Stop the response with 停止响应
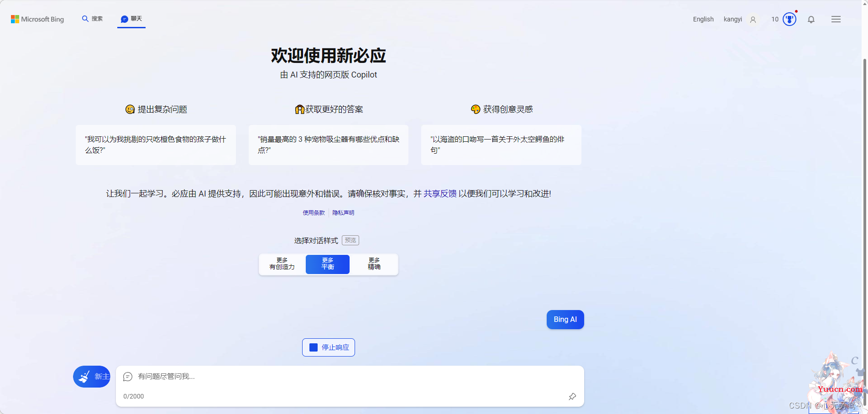The height and width of the screenshot is (414, 868). 329,347
